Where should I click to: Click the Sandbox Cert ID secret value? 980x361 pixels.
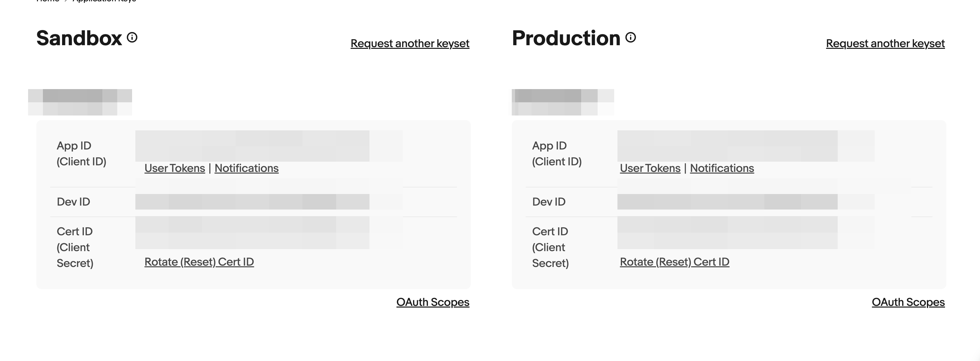coord(252,233)
